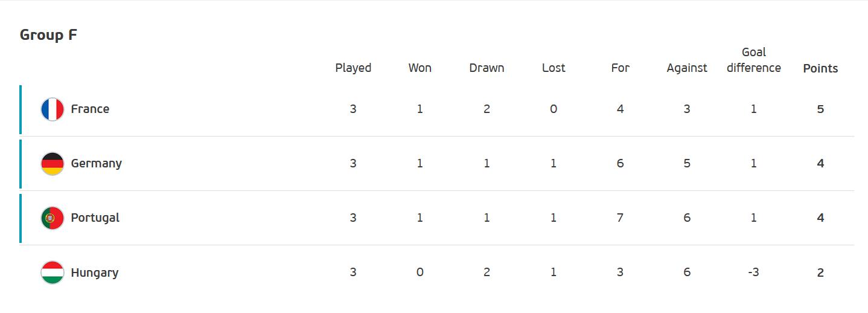Click the Drawn column header

point(487,68)
